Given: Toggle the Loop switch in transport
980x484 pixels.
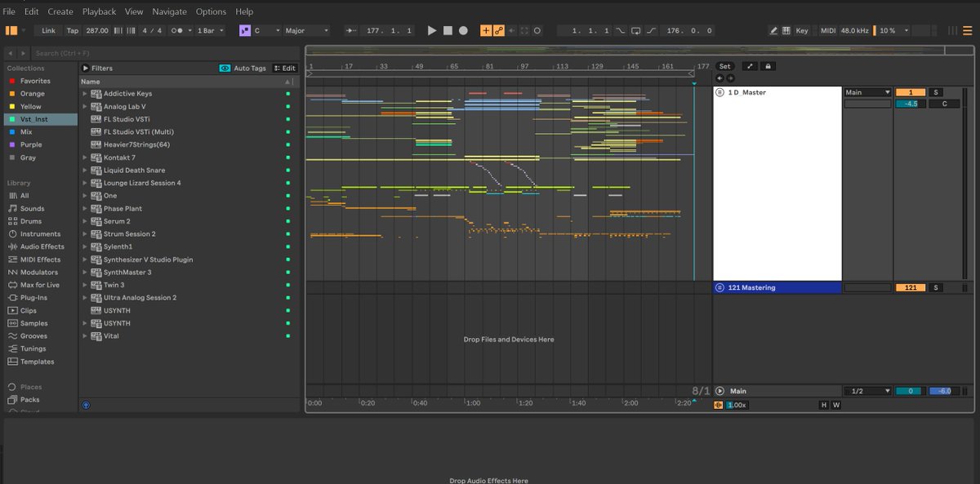Looking at the screenshot, I should point(636,30).
